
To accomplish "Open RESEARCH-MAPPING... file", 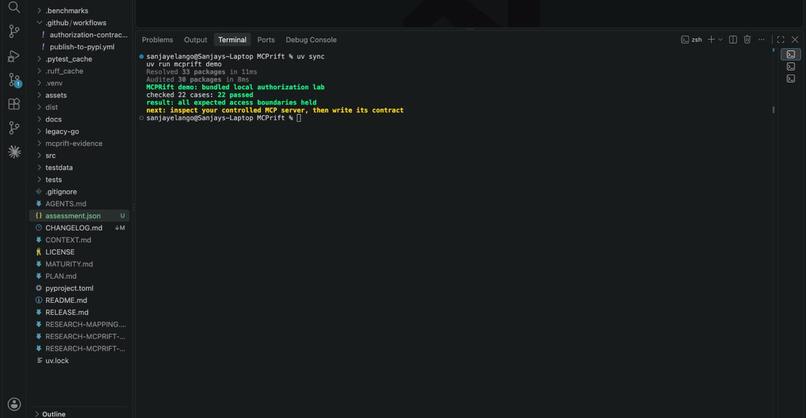I will [80, 324].
